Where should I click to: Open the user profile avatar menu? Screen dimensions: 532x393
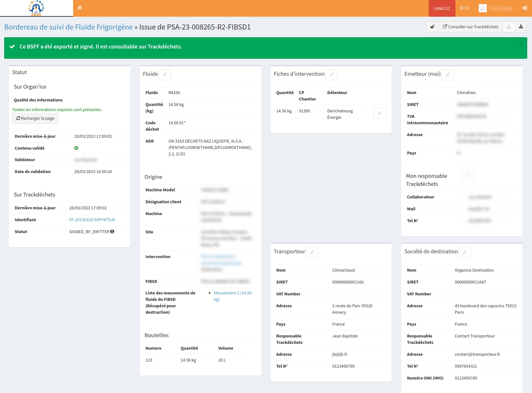pos(483,8)
